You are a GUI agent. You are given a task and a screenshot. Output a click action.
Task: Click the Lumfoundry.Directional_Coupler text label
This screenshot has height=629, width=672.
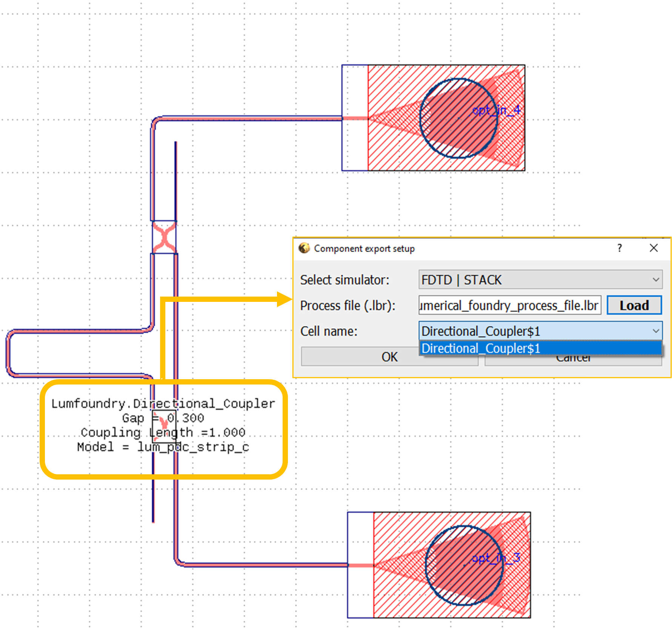tap(163, 403)
